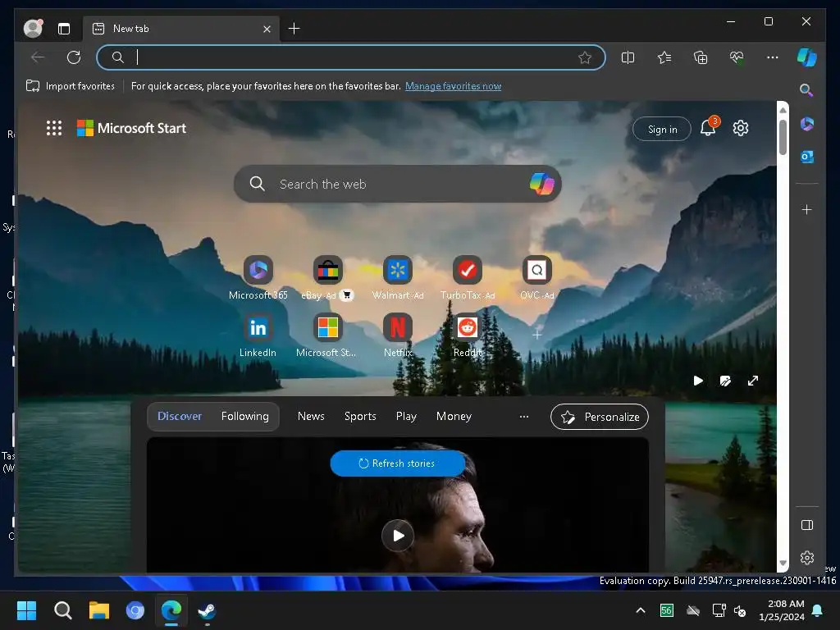Add a new tab with plus button

click(x=294, y=29)
